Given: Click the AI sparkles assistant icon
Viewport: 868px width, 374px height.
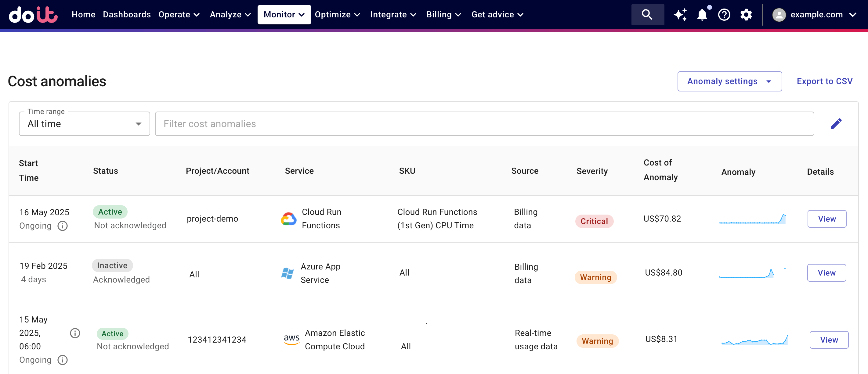Looking at the screenshot, I should pos(680,14).
